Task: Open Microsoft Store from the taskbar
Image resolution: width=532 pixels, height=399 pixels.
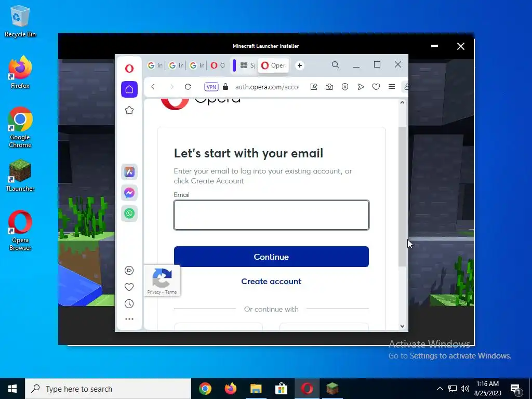Action: pos(281,389)
